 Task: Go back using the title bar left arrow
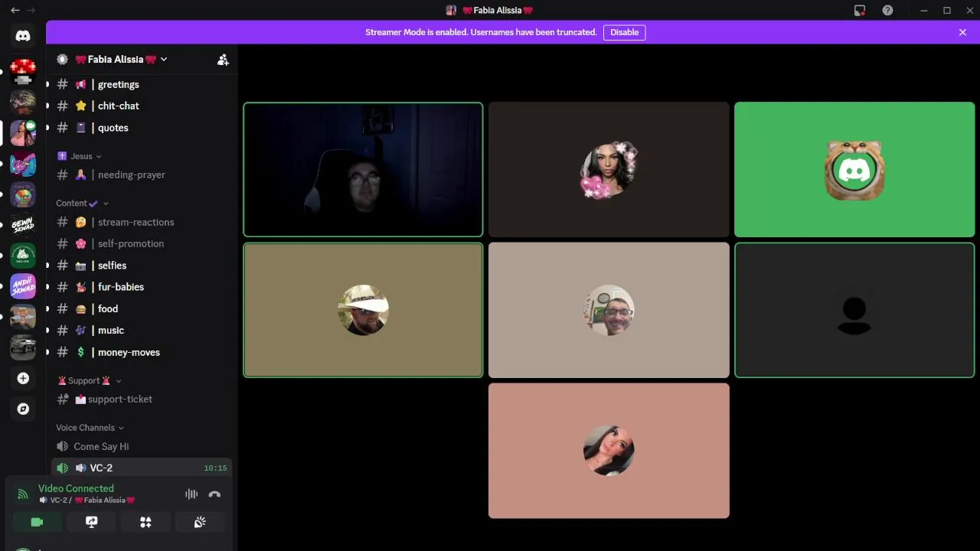15,10
